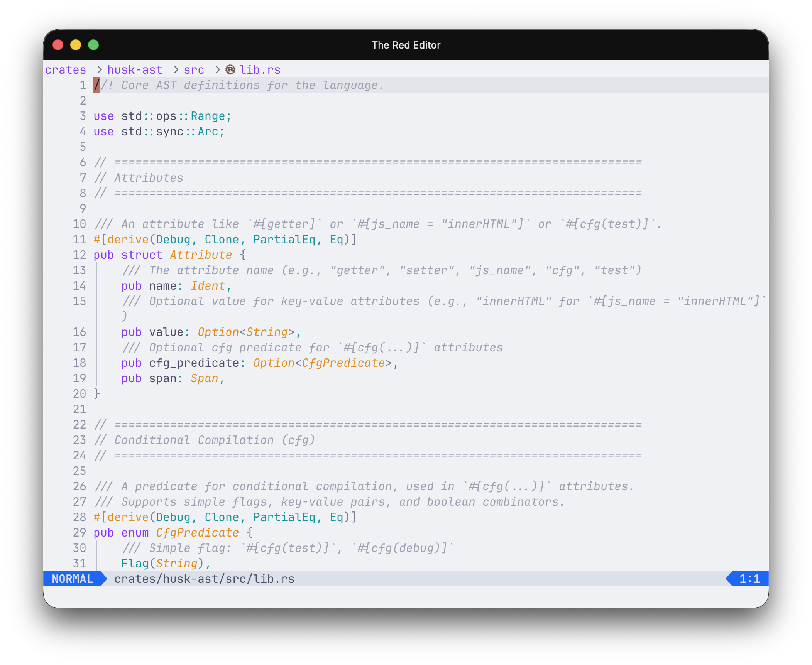The width and height of the screenshot is (812, 665).
Task: Click Range in use std::ops line
Action: tap(208, 116)
